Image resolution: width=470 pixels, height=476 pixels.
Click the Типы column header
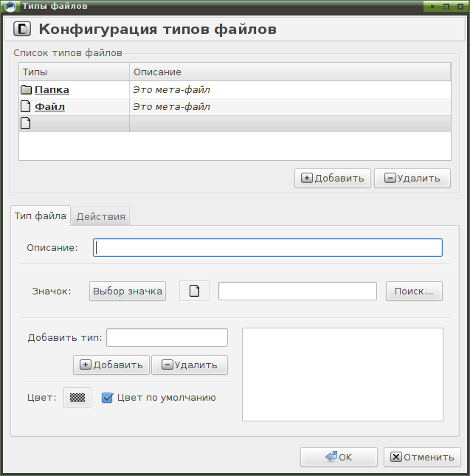[75, 72]
